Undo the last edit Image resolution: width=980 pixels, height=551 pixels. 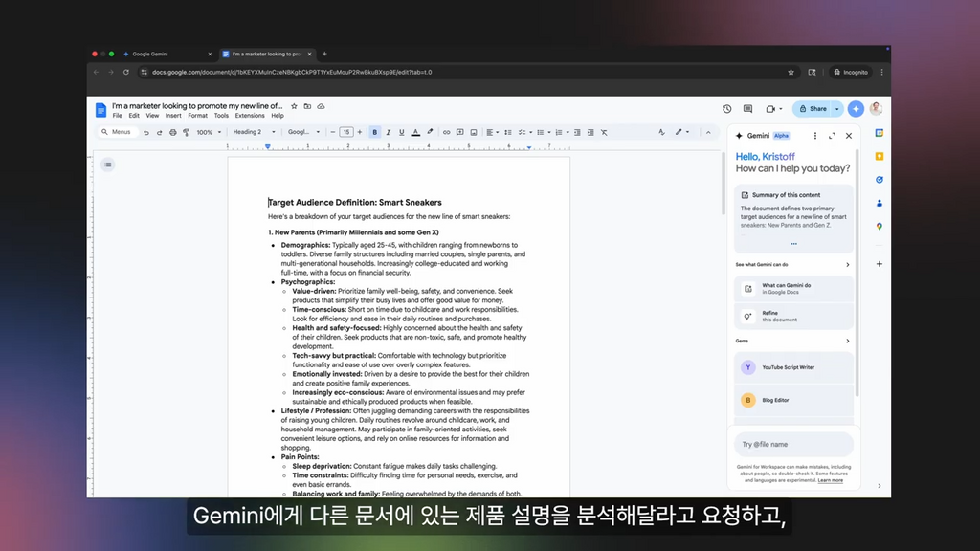tap(146, 132)
